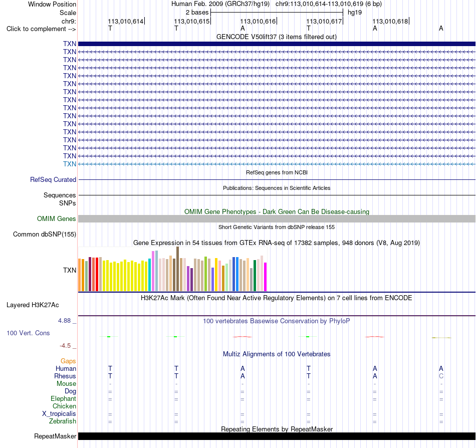476x448 pixels.
Task: Click the Rhesus alignment row label
Action: tap(65, 376)
